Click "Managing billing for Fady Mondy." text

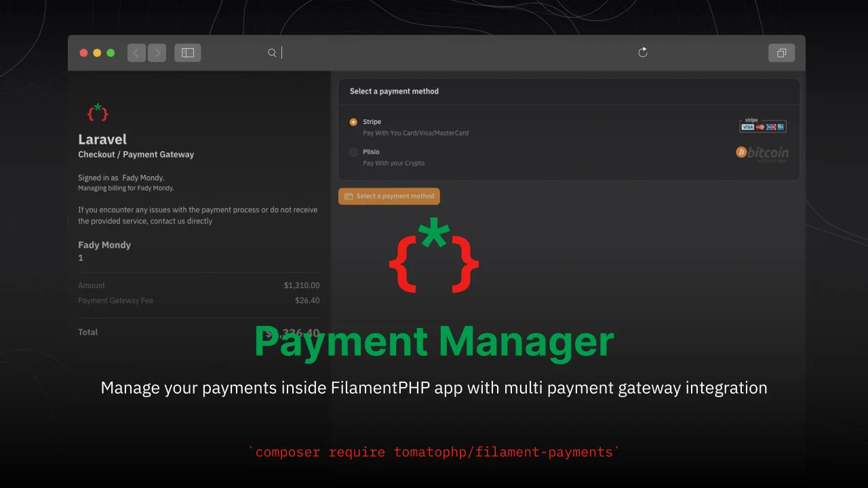[x=126, y=188]
